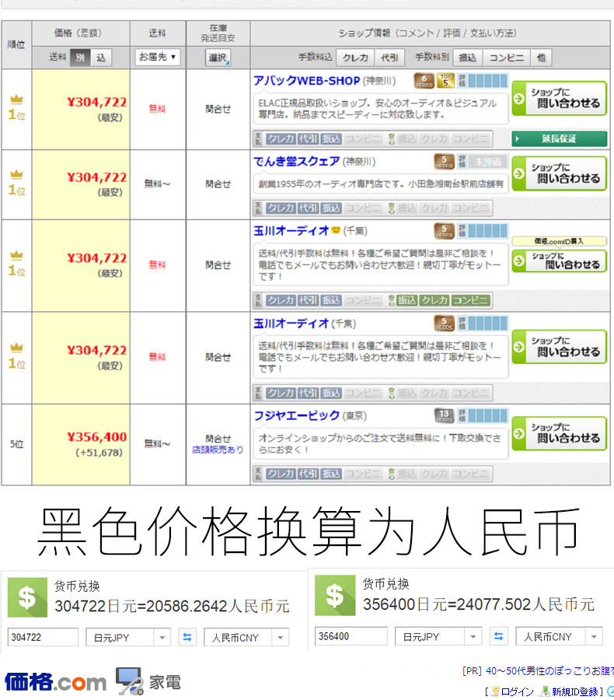Click the 店頭販売あり link
Viewport: 614px width, 700px height.
click(x=218, y=450)
